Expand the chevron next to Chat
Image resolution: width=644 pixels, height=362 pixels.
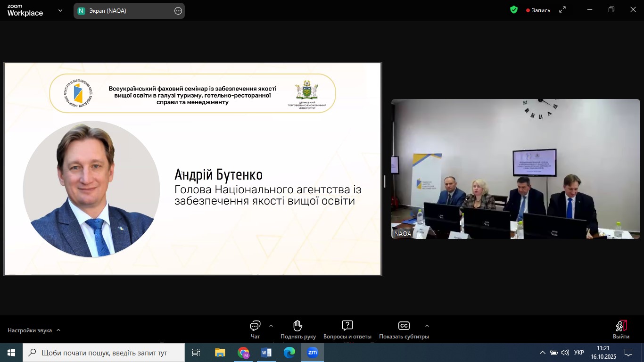[x=271, y=326]
